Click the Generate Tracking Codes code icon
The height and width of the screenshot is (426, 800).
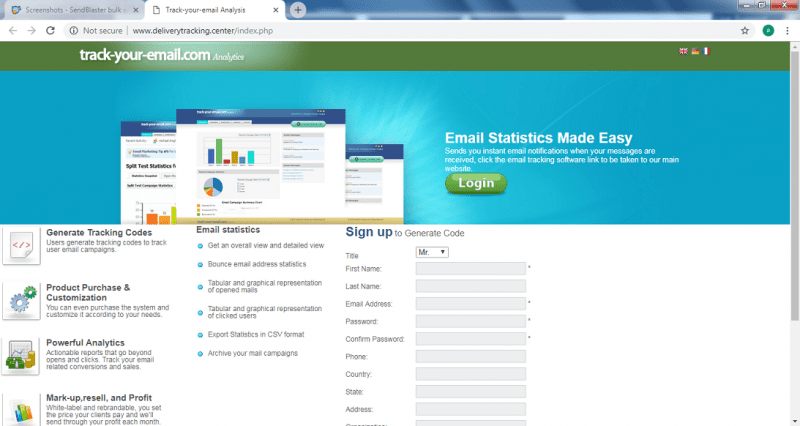point(21,246)
